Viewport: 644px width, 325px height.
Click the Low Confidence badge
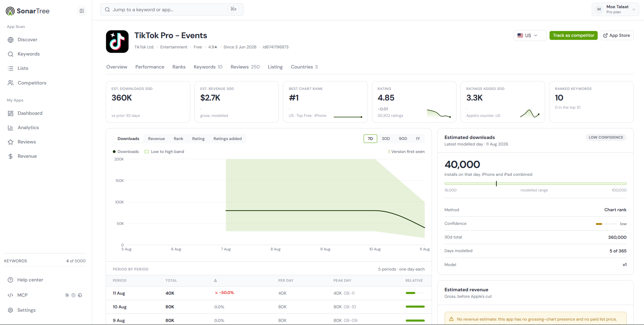606,138
